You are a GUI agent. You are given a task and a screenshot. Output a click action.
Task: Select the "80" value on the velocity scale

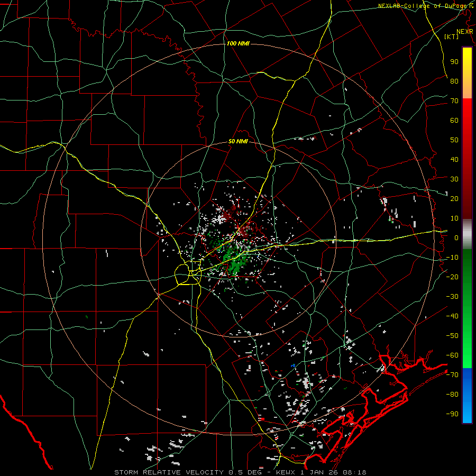pyautogui.click(x=454, y=81)
